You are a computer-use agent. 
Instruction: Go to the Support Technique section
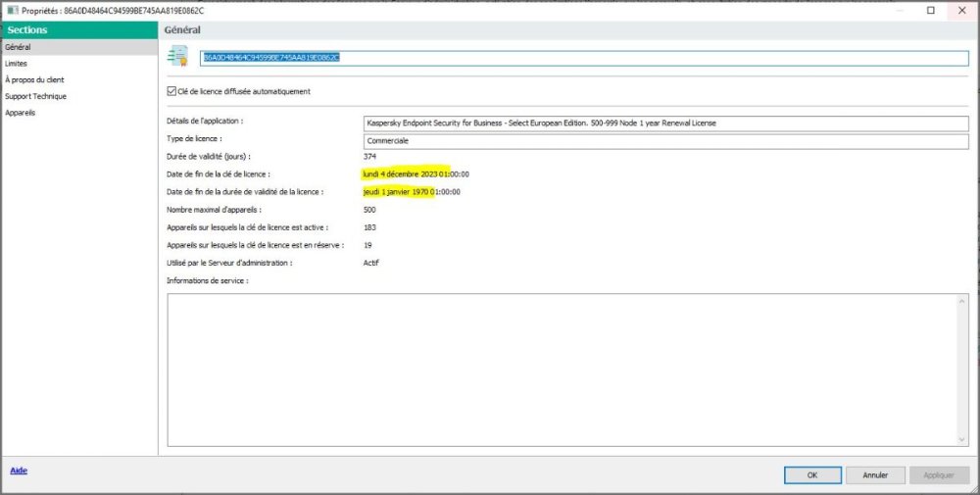(35, 96)
